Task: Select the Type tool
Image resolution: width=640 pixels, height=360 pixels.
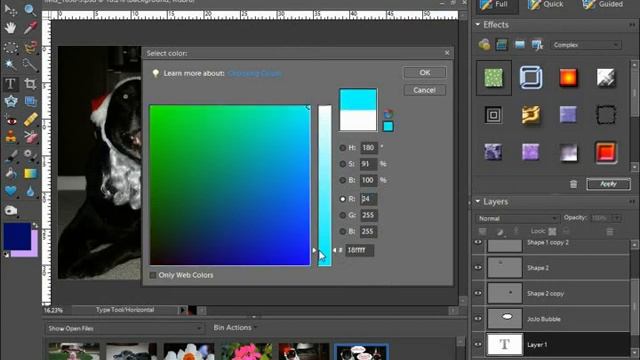Action: 11,84
